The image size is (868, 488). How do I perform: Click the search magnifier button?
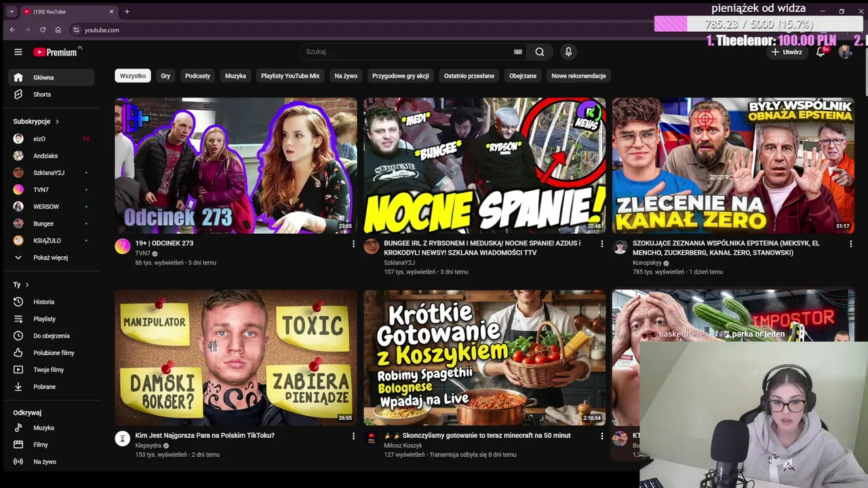click(x=540, y=52)
